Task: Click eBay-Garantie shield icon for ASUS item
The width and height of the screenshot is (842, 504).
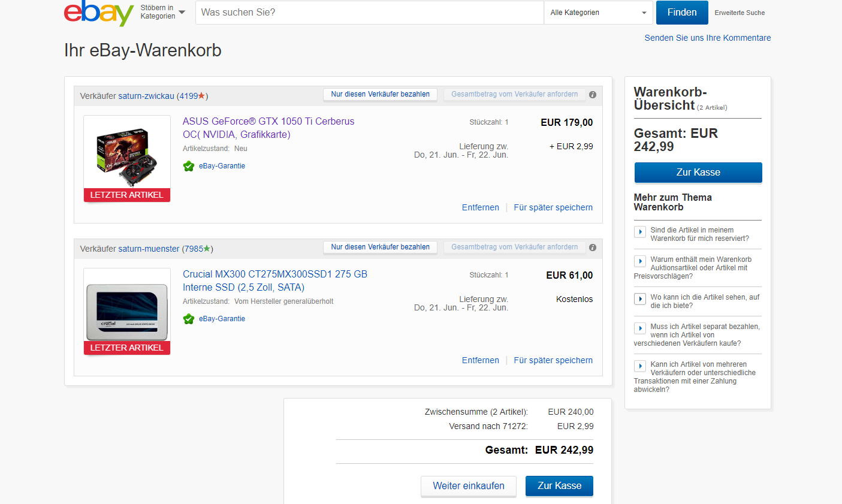Action: [x=189, y=166]
